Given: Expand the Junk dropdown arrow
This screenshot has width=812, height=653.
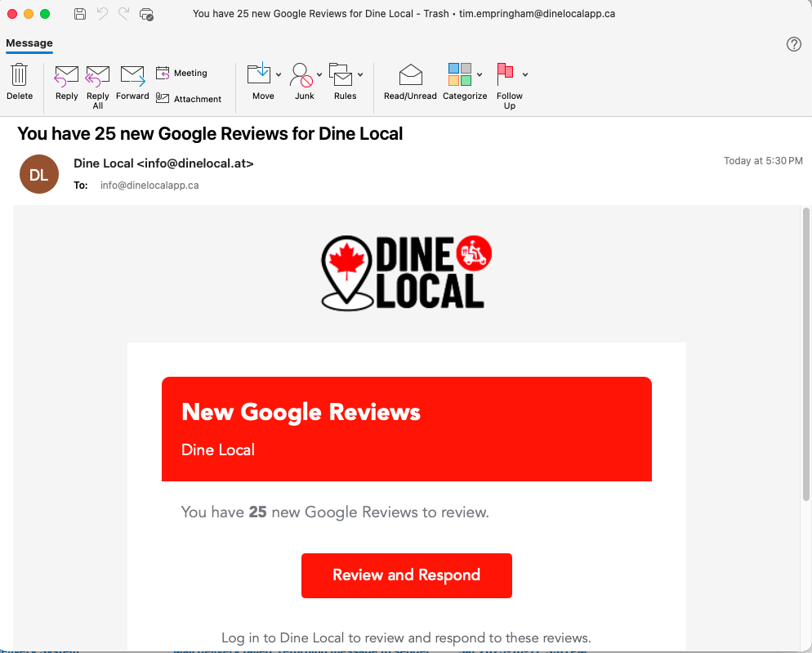Looking at the screenshot, I should point(319,74).
